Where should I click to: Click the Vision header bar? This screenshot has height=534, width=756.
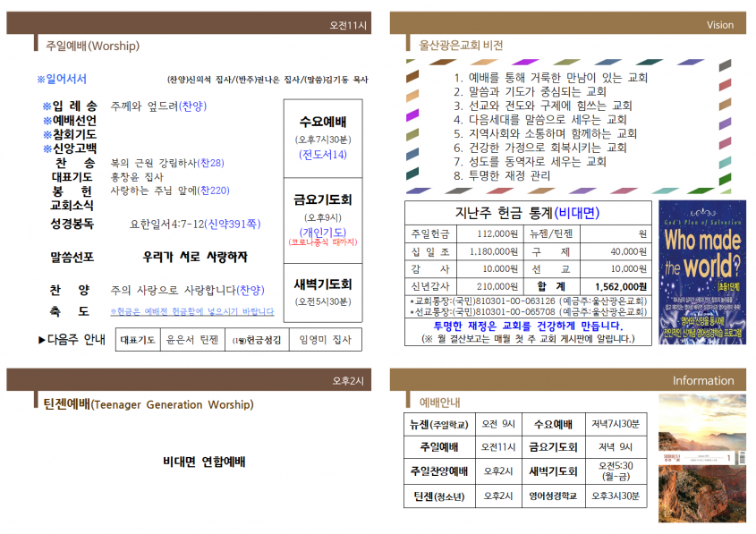point(568,23)
